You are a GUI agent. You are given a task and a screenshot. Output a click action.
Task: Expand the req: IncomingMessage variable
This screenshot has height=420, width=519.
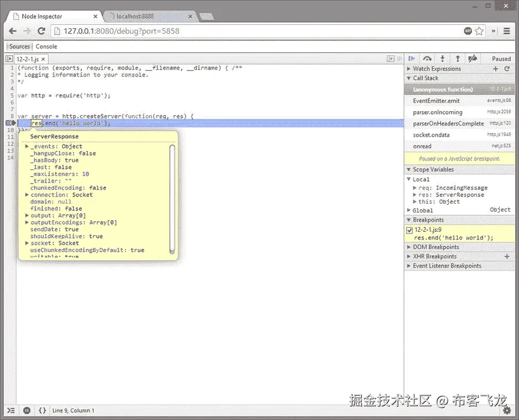click(414, 188)
